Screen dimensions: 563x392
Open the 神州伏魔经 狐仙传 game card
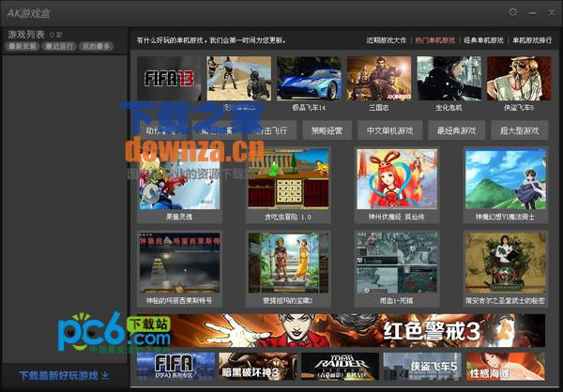tap(397, 185)
